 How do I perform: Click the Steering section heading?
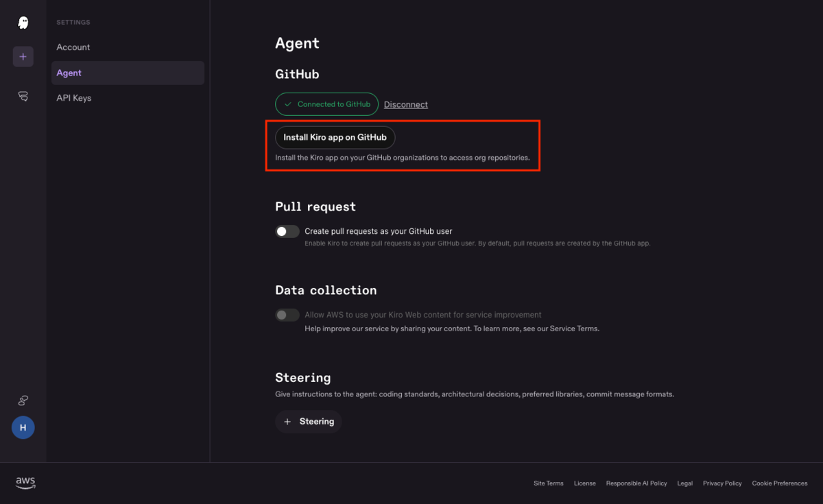(x=302, y=378)
